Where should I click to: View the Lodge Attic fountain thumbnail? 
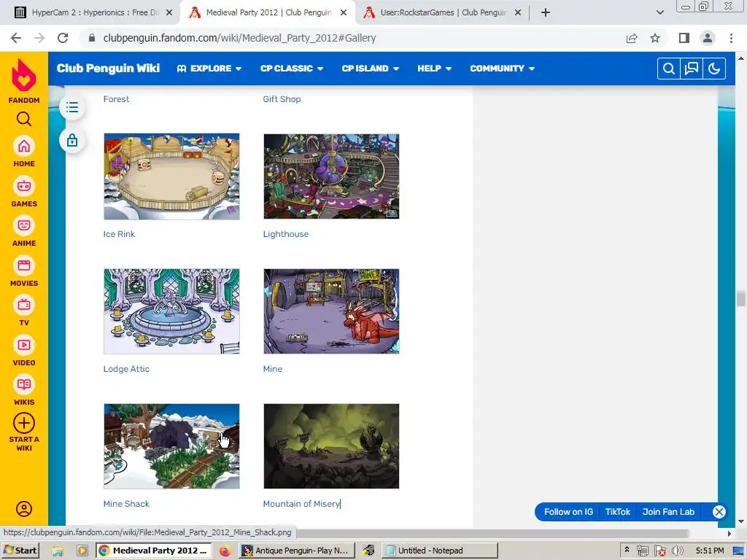[x=171, y=311]
